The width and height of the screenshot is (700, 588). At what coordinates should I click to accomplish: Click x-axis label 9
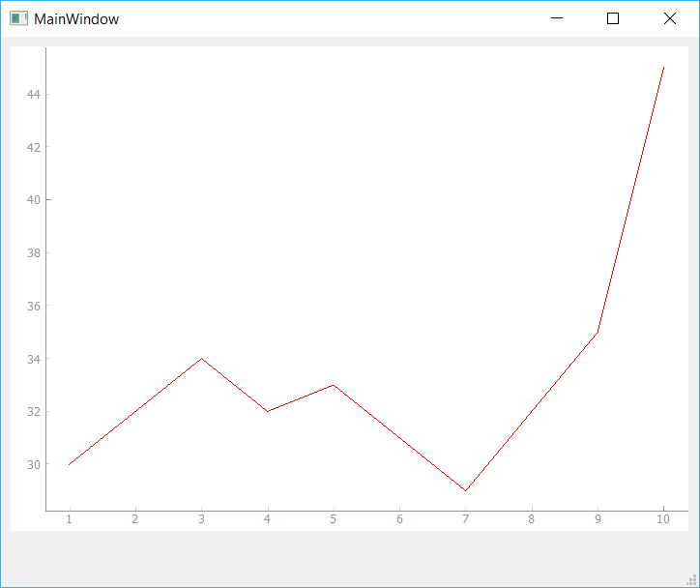point(598,519)
